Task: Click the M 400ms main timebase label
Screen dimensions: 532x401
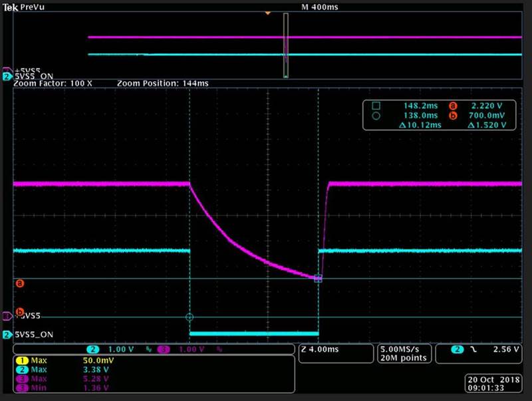Action: tap(320, 7)
